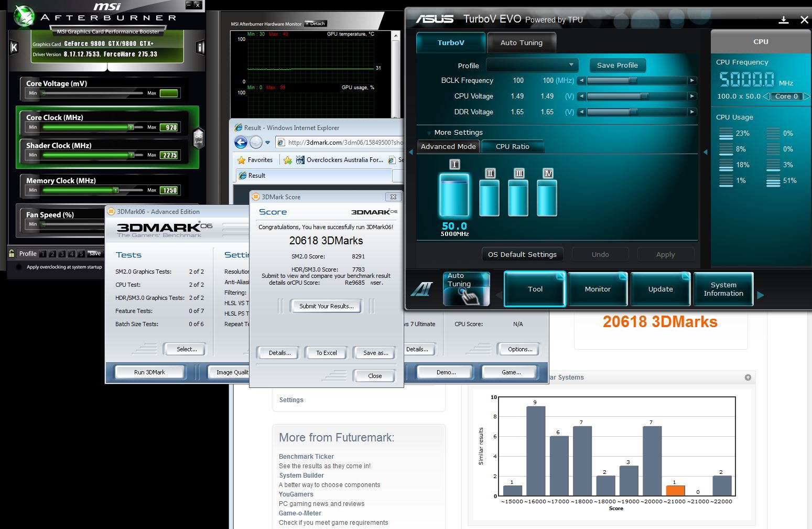Select profile slot 3 in Afterburner
Viewport: 812px width, 529px height.
[x=62, y=254]
